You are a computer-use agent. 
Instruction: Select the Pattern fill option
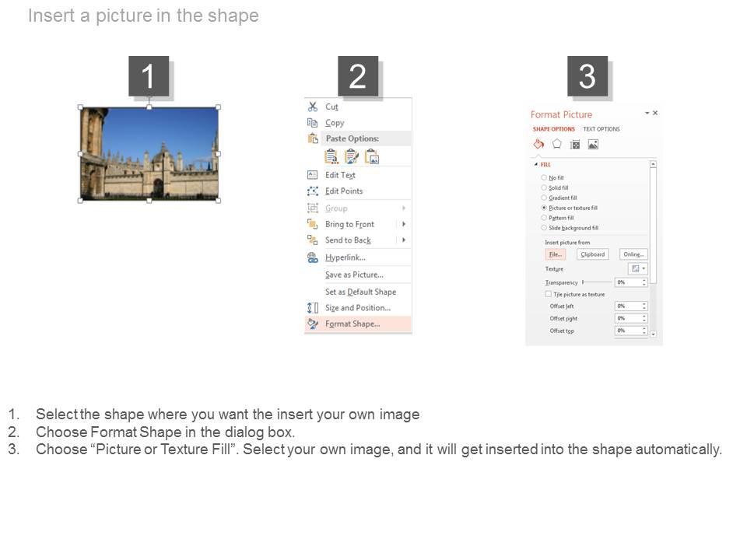point(557,218)
